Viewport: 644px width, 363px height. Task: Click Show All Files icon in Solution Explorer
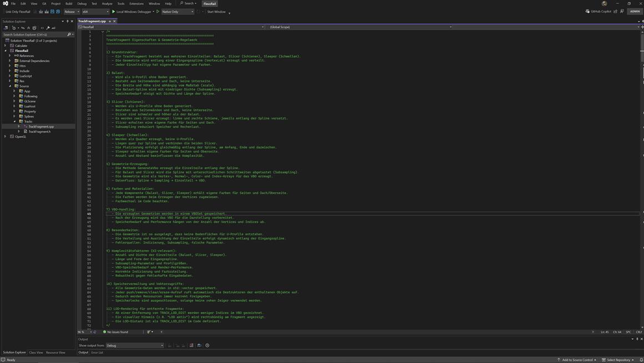(34, 28)
